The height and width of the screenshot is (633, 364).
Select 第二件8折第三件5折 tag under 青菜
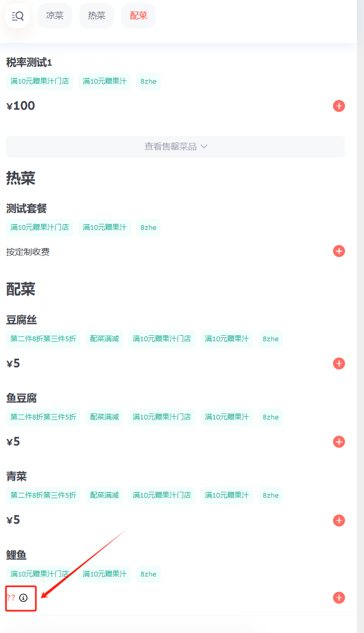click(43, 496)
